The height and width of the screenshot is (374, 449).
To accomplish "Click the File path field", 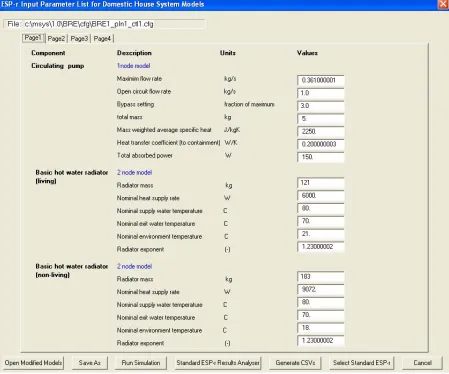I will coord(105,24).
